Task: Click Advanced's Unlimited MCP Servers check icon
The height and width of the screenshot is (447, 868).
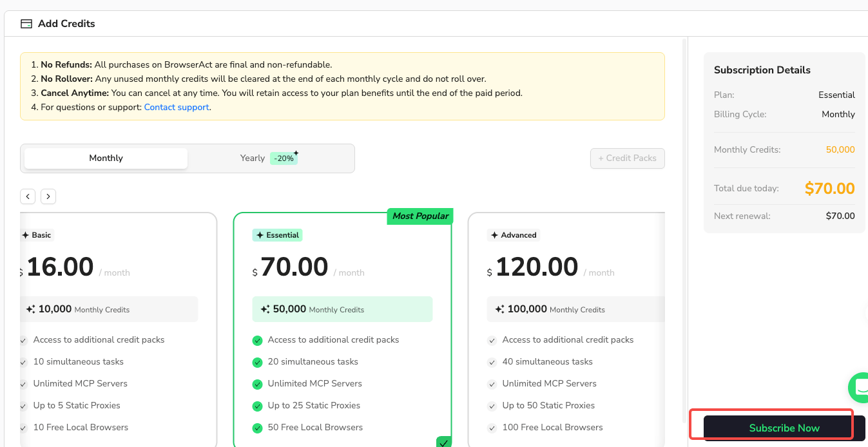Action: (x=492, y=384)
